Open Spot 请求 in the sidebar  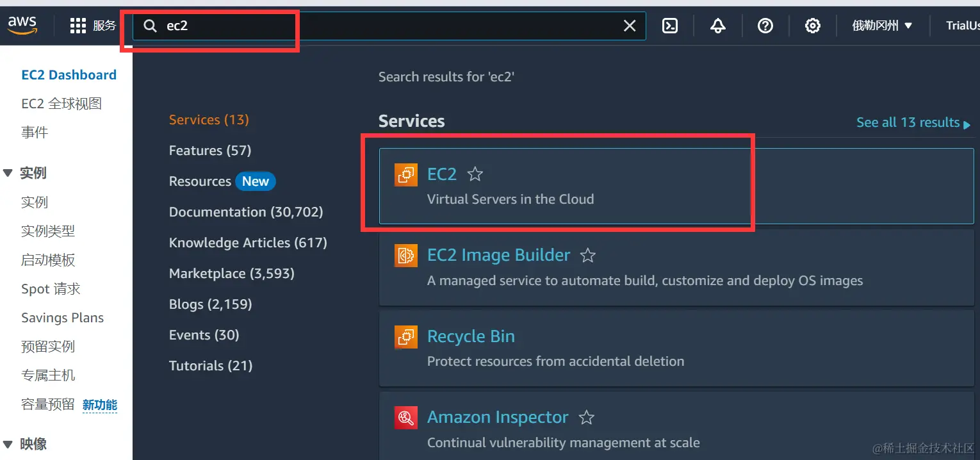tap(51, 289)
